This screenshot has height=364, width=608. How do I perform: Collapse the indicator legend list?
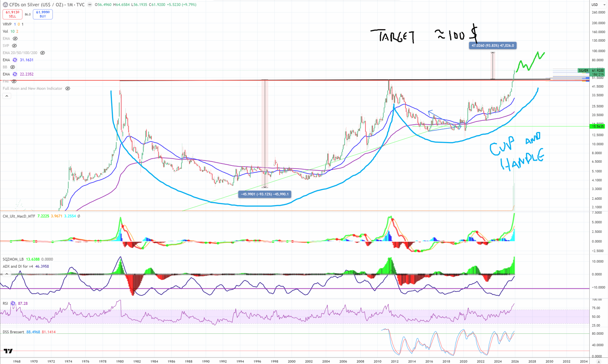tap(7, 96)
